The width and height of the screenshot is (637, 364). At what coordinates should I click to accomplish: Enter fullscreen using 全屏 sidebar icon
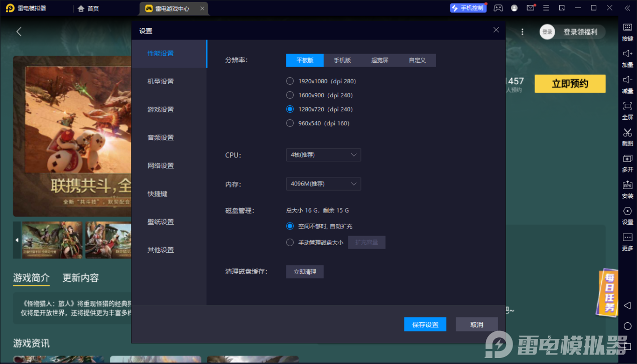[627, 110]
